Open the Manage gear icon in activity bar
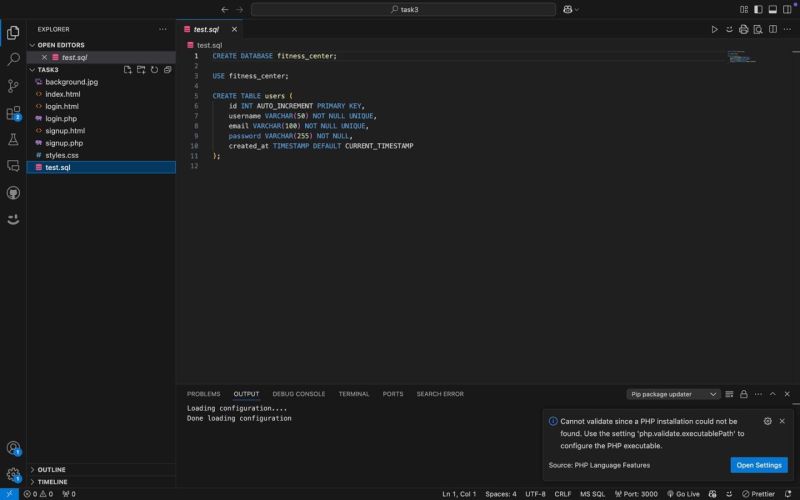The width and height of the screenshot is (800, 500). pos(13,475)
